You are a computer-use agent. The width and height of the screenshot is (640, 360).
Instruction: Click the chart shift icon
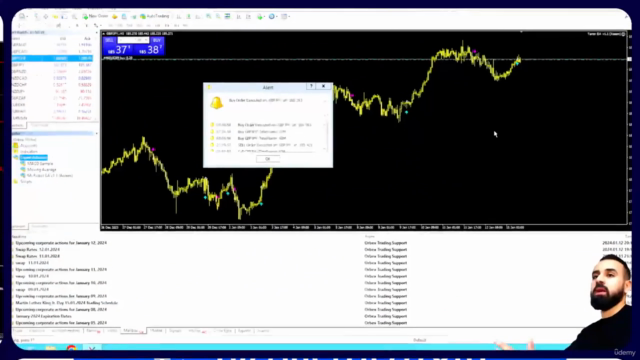[x=249, y=16]
